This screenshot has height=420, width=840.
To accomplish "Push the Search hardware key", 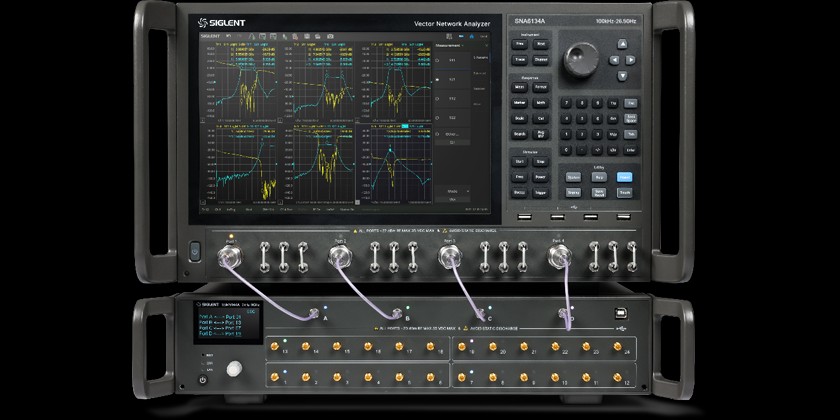I will [x=520, y=134].
